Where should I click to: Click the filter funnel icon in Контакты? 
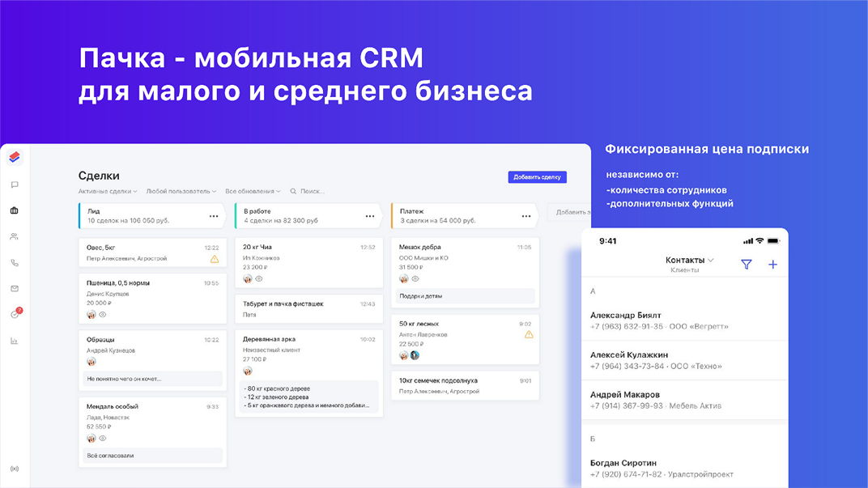(x=747, y=264)
